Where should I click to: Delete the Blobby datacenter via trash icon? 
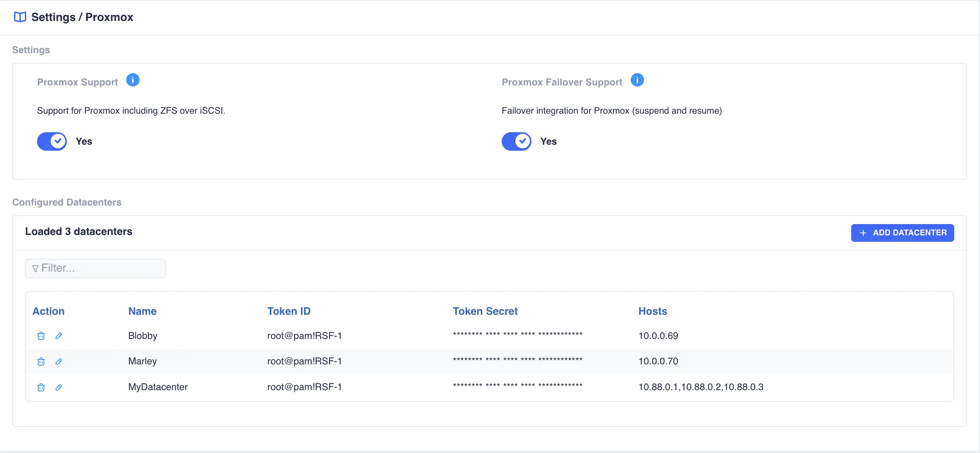[x=41, y=336]
